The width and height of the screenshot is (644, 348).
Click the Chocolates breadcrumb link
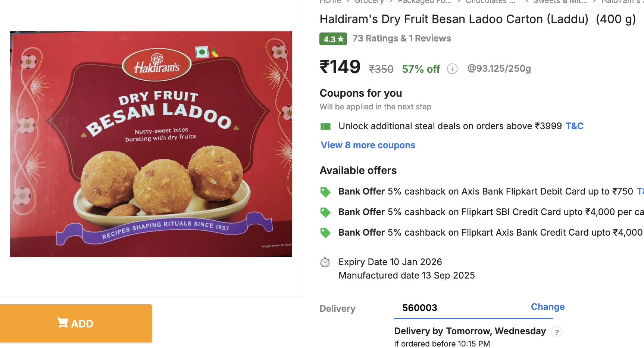click(x=490, y=2)
